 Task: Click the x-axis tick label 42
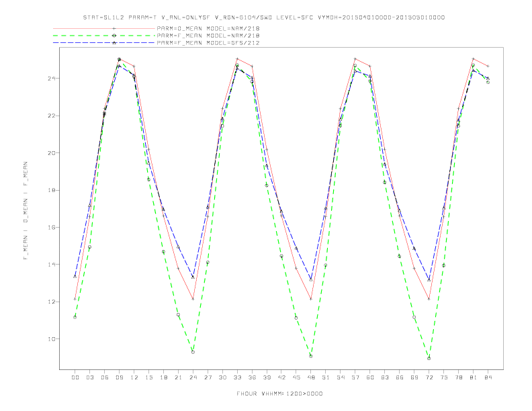pyautogui.click(x=281, y=377)
